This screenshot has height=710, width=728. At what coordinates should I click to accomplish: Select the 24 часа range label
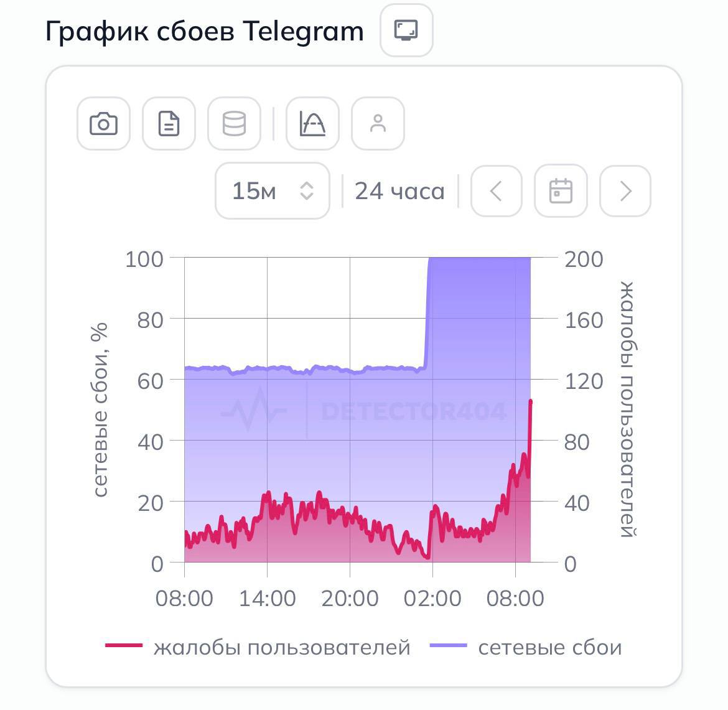(399, 191)
